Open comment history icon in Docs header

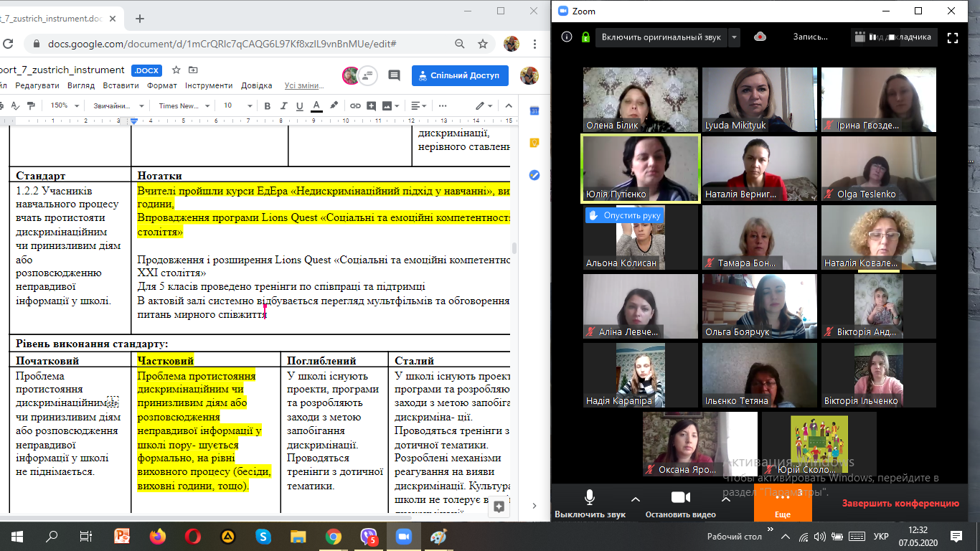pyautogui.click(x=394, y=75)
